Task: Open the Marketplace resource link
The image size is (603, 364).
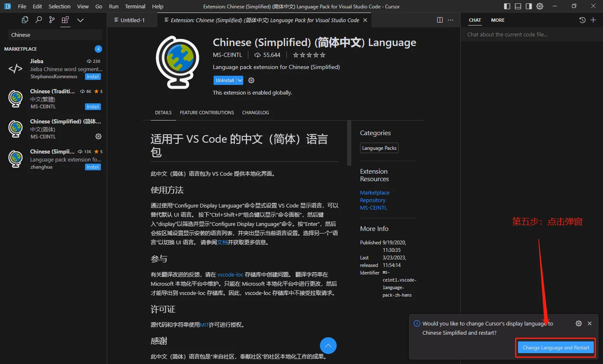Action: [375, 192]
